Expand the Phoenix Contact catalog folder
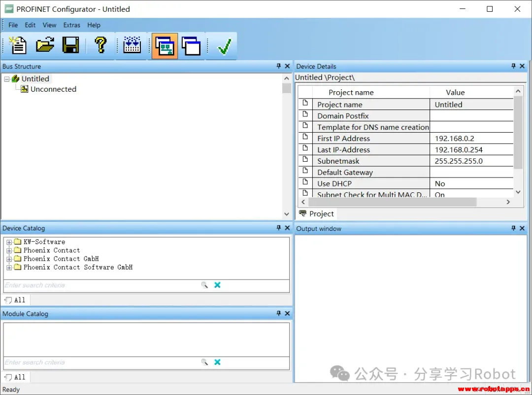The height and width of the screenshot is (395, 532). (x=9, y=251)
